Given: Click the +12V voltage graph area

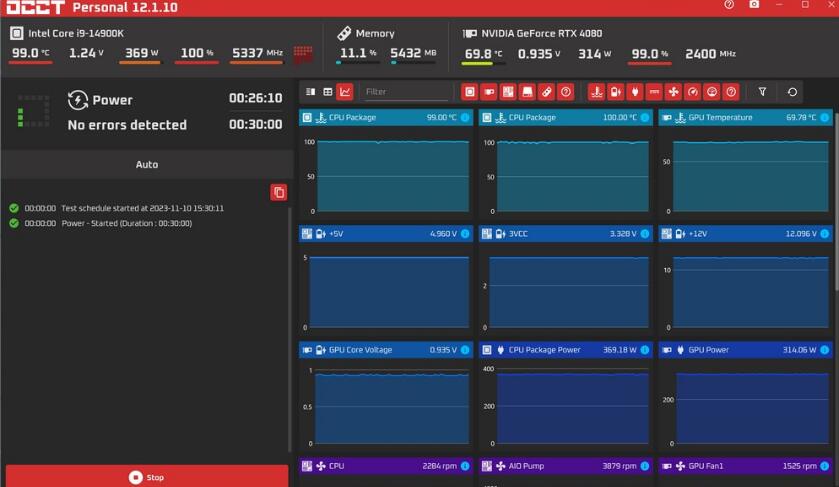Looking at the screenshot, I should point(750,292).
